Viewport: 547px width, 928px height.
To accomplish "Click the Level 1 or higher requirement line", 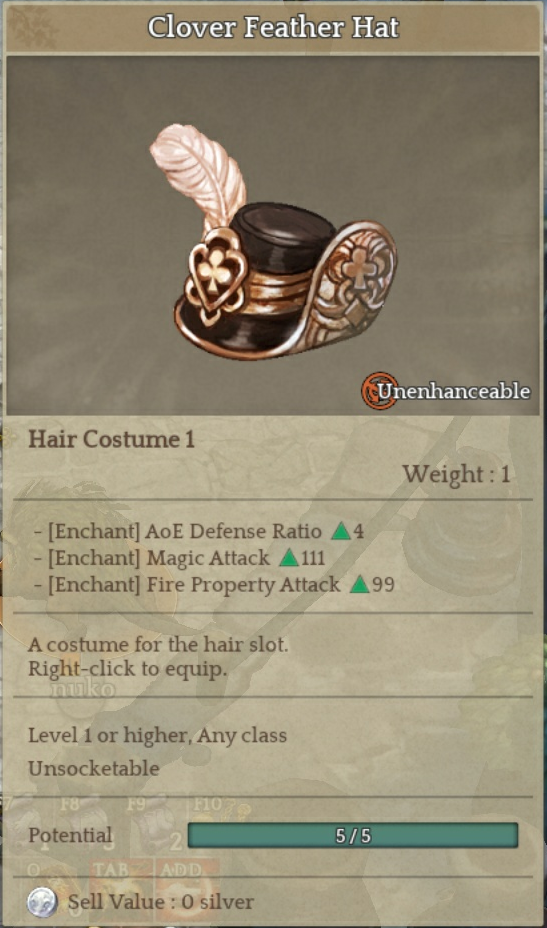I will [x=157, y=736].
